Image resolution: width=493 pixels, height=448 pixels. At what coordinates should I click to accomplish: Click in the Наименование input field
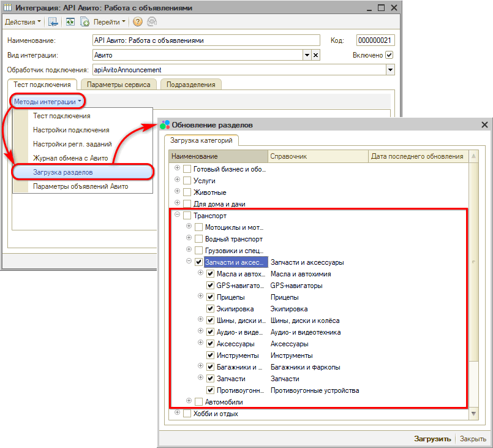coord(206,40)
